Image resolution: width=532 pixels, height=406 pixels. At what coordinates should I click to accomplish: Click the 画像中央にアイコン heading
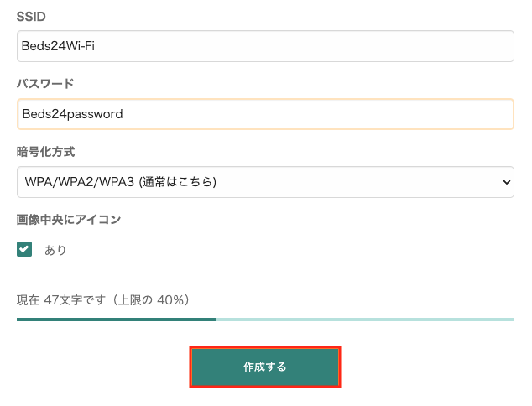tap(69, 220)
